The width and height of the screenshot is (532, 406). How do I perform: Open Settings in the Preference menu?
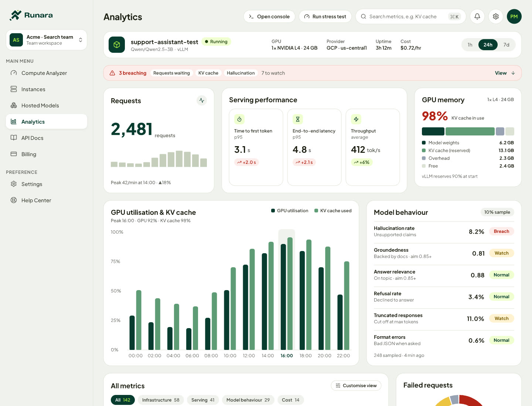[x=47, y=184]
